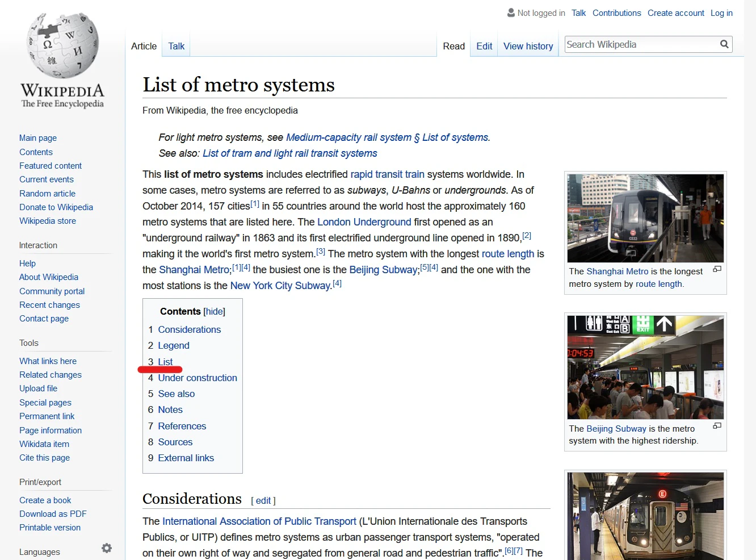Enlarge the Beijing Subway image via magnify icon
The image size is (756, 560).
point(717,425)
